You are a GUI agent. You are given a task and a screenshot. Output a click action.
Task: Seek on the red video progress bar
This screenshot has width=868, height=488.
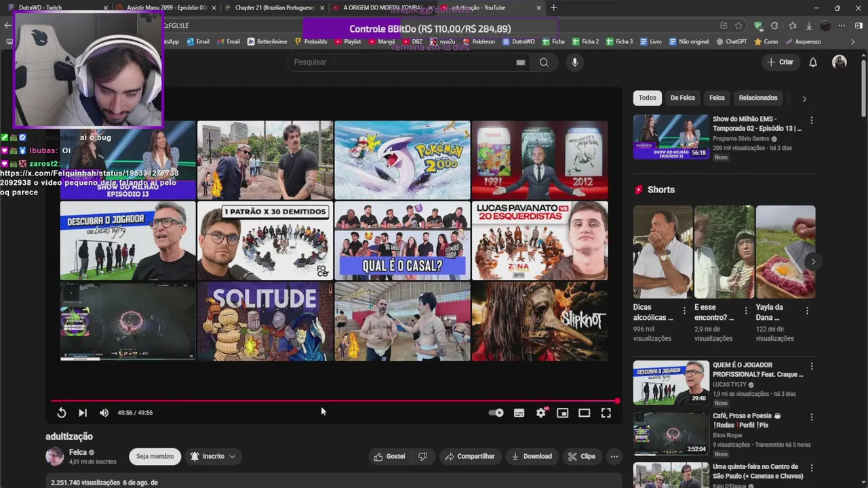pos(334,401)
